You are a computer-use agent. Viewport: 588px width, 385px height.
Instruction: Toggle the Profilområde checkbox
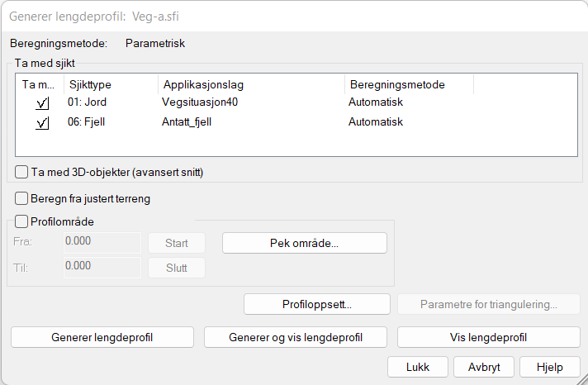pos(21,221)
